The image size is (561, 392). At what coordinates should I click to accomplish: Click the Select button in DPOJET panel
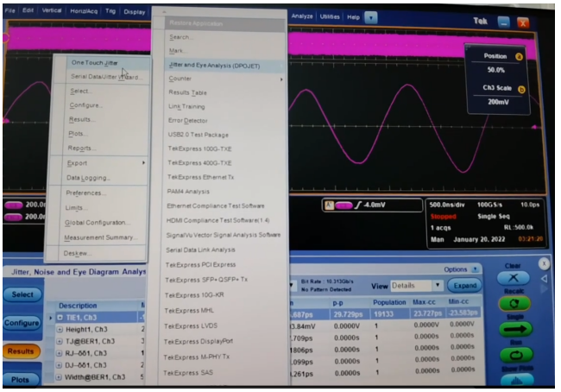(x=22, y=294)
